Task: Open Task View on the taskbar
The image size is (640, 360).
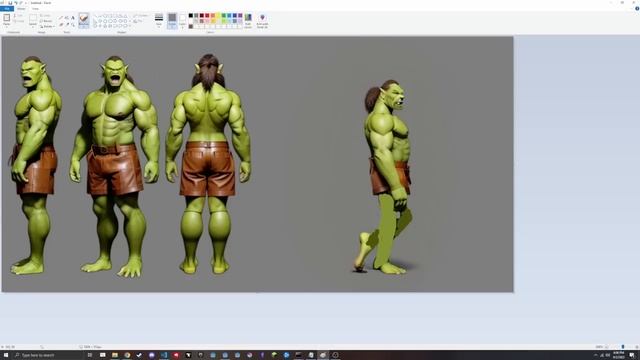Action: [x=90, y=355]
